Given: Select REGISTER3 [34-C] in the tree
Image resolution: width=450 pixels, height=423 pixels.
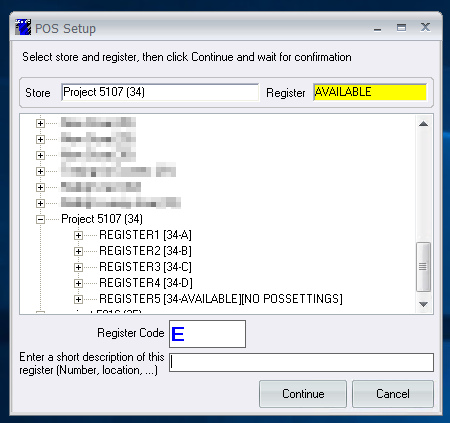Looking at the screenshot, I should pyautogui.click(x=145, y=267).
